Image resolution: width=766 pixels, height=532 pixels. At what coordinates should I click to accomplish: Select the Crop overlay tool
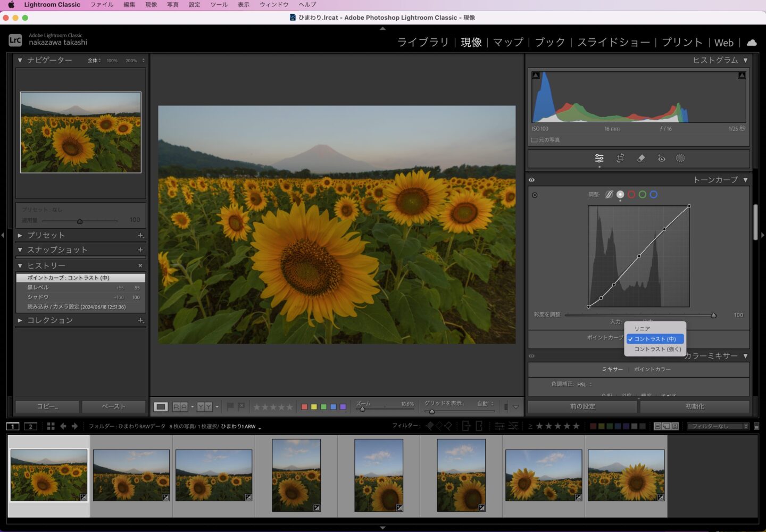pos(620,158)
